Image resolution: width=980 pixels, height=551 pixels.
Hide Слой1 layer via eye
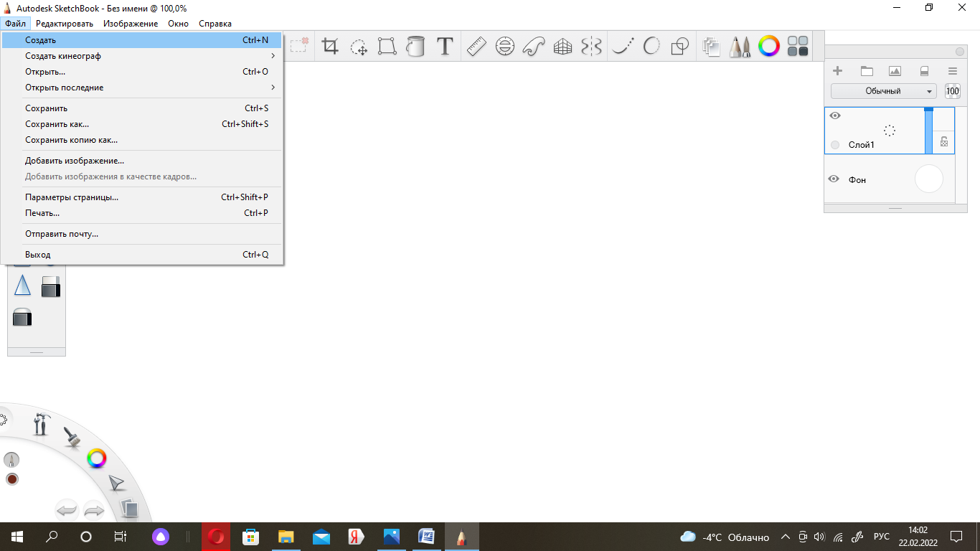tap(834, 116)
